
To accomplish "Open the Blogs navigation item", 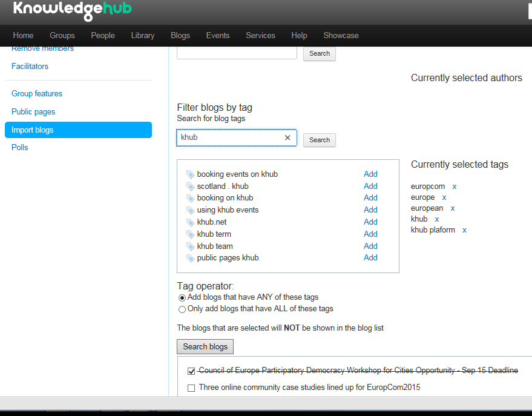I will point(180,35).
